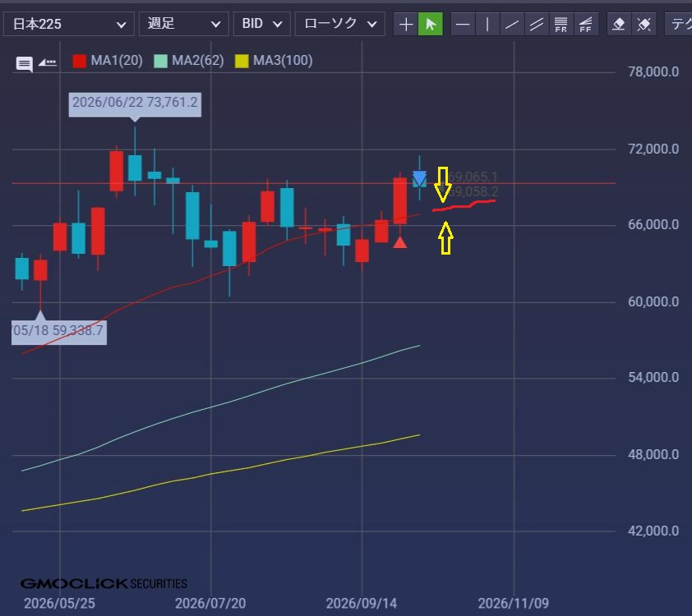This screenshot has height=616, width=692.
Task: Click the MA2(62) legend label
Action: [x=198, y=61]
